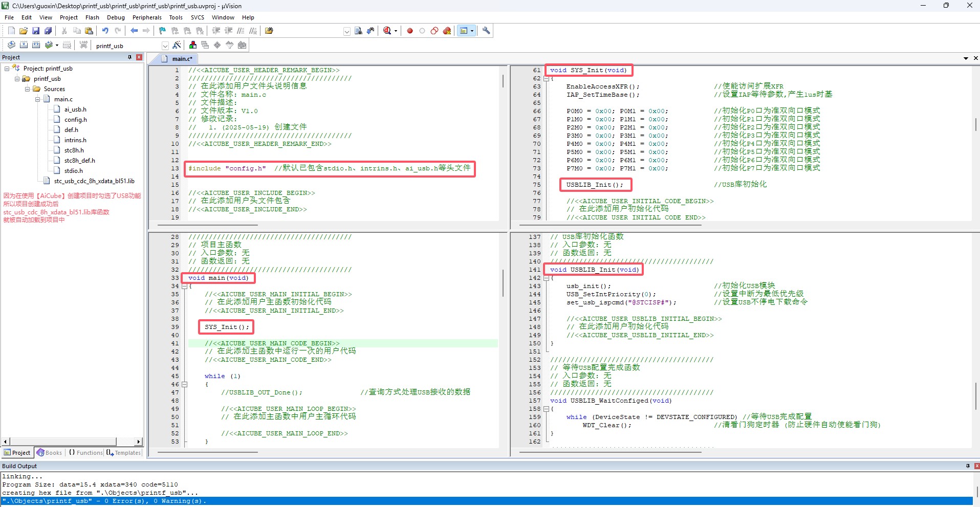
Task: Click the 0 Error(s) build output line
Action: pyautogui.click(x=486, y=501)
